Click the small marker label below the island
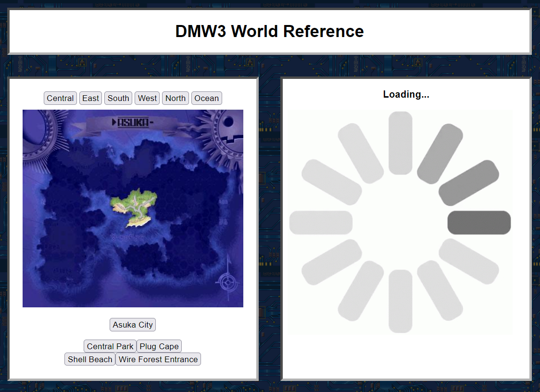Screen dimensions: 540x392 pyautogui.click(x=127, y=237)
